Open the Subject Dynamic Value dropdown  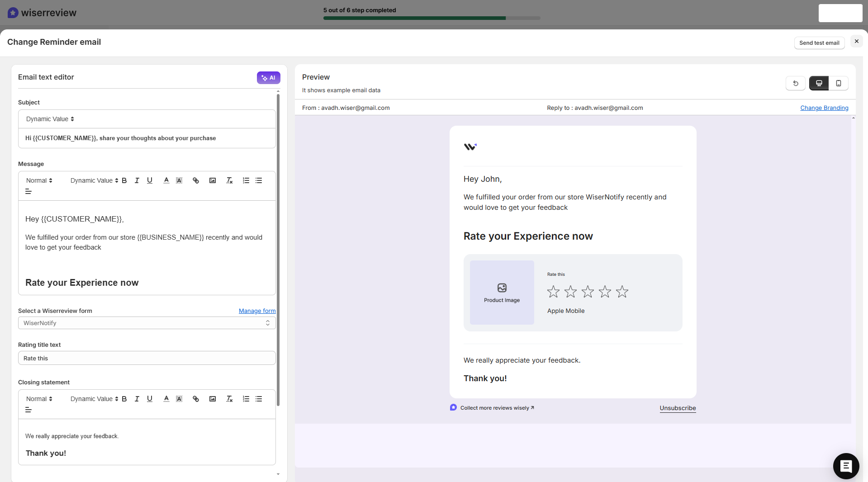click(x=49, y=119)
